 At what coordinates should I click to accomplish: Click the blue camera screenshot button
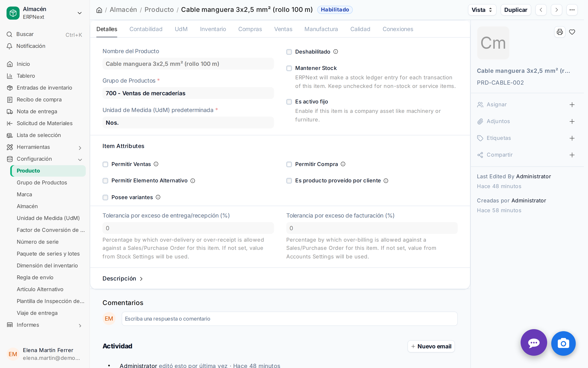point(563,343)
